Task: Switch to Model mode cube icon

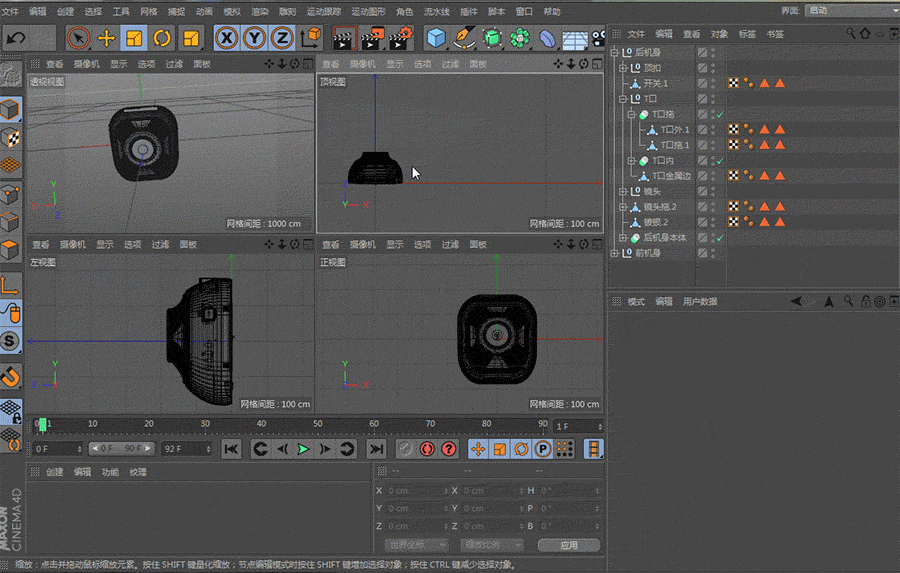Action: 10,109
